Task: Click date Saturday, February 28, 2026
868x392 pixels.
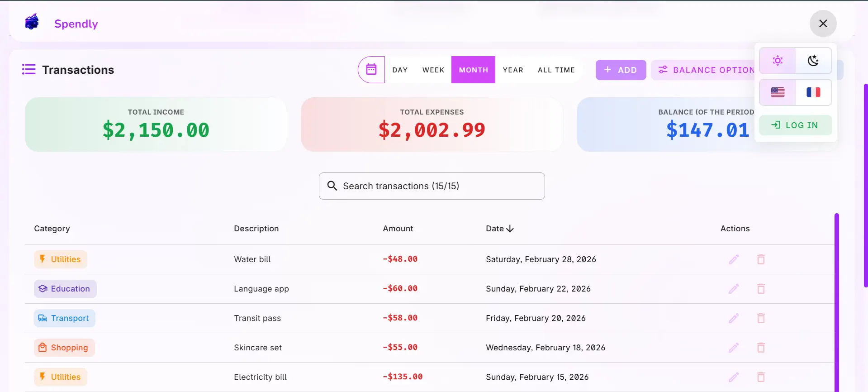Action: pyautogui.click(x=541, y=259)
